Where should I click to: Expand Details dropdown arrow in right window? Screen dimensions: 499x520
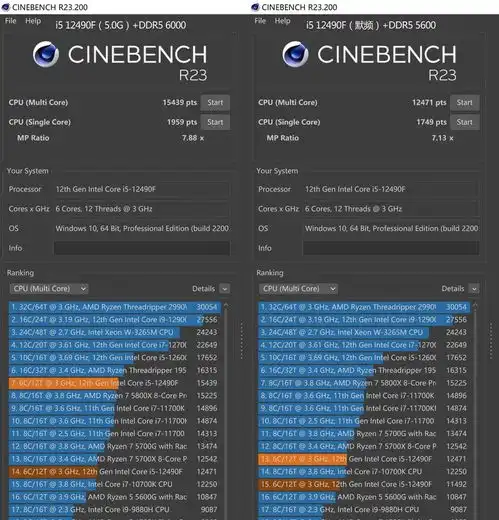(474, 289)
